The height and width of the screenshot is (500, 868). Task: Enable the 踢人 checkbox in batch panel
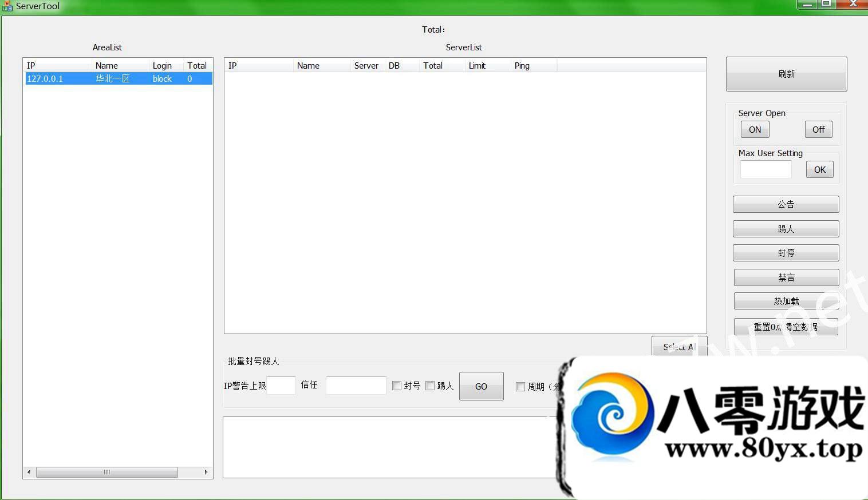pyautogui.click(x=430, y=386)
